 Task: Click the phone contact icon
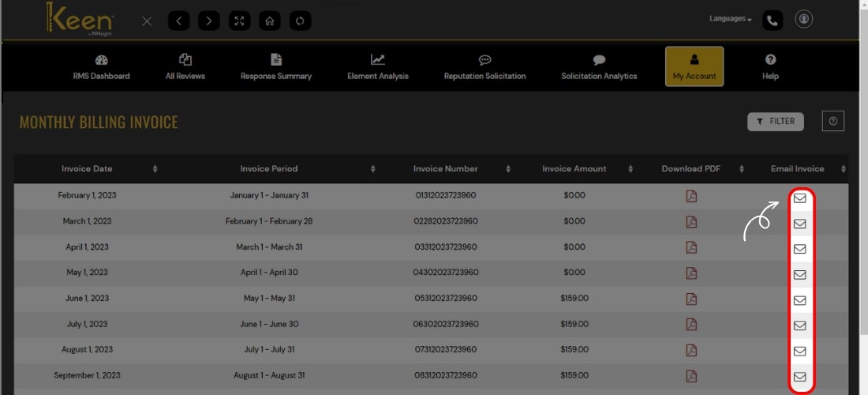tap(773, 21)
